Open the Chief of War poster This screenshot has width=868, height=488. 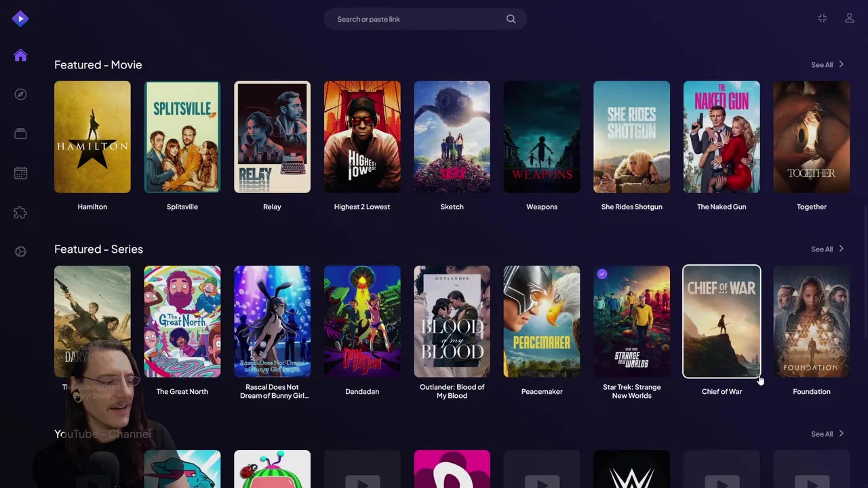click(722, 321)
